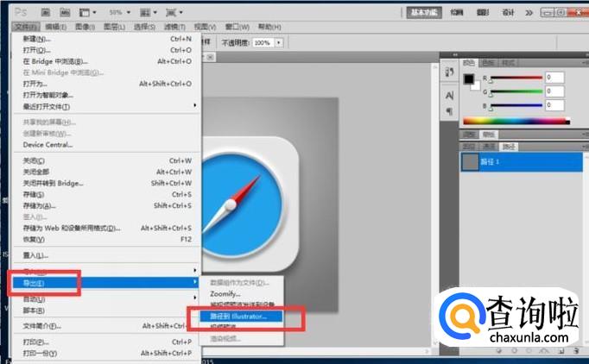Screen dimensions: 589x364
Task: Open the View Extras dropdown icon
Action: [87, 13]
